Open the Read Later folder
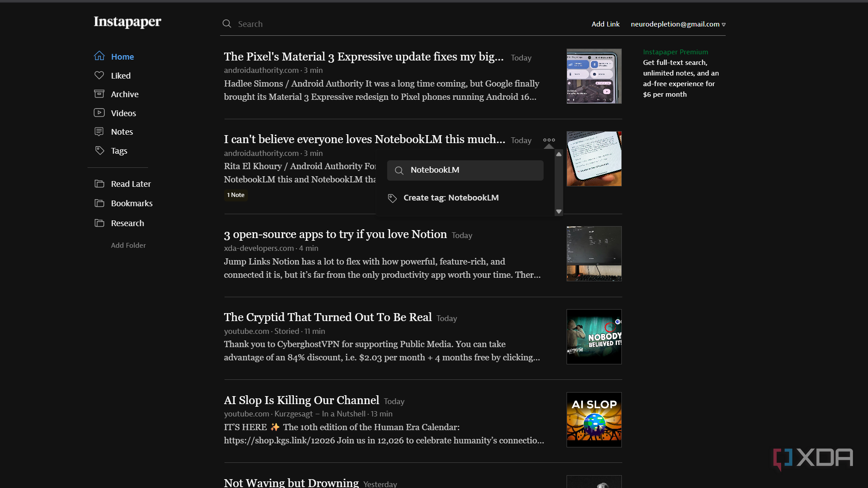The width and height of the screenshot is (868, 488). tap(131, 184)
